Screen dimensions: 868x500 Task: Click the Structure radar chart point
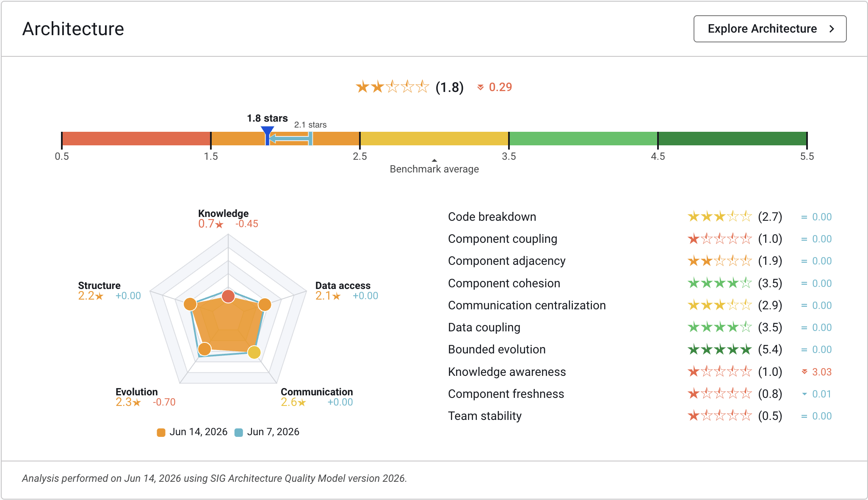coord(190,304)
